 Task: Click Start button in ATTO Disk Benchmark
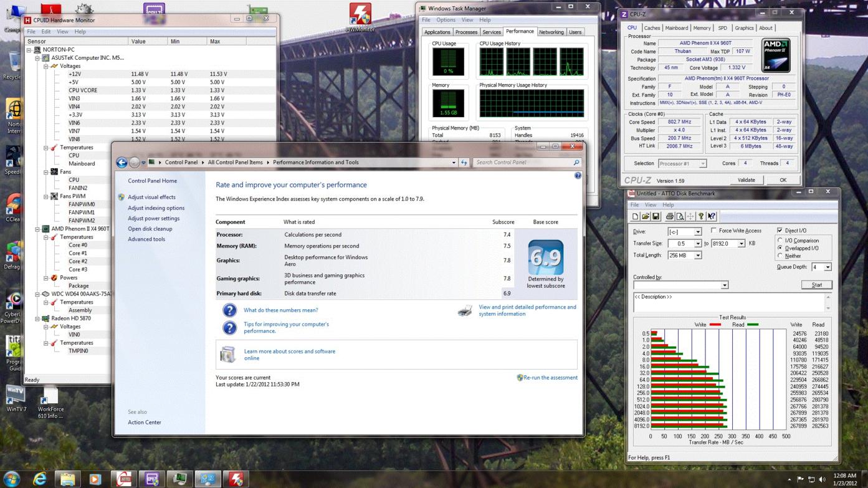coord(816,285)
